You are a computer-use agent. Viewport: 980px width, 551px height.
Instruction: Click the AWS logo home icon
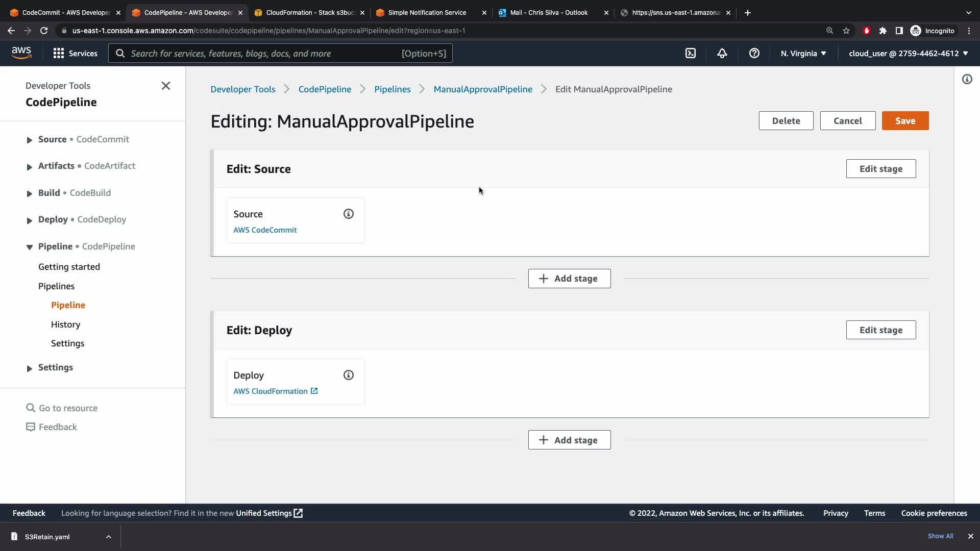[x=21, y=53]
